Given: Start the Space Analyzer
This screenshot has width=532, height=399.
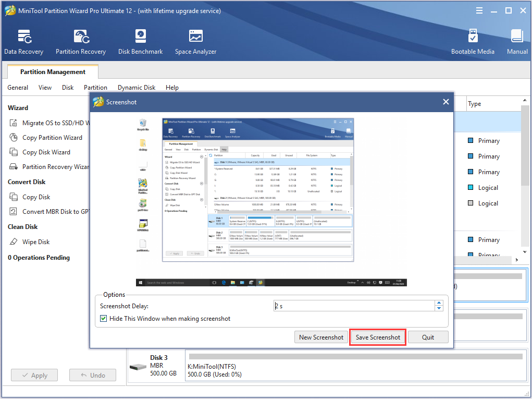Looking at the screenshot, I should click(195, 42).
